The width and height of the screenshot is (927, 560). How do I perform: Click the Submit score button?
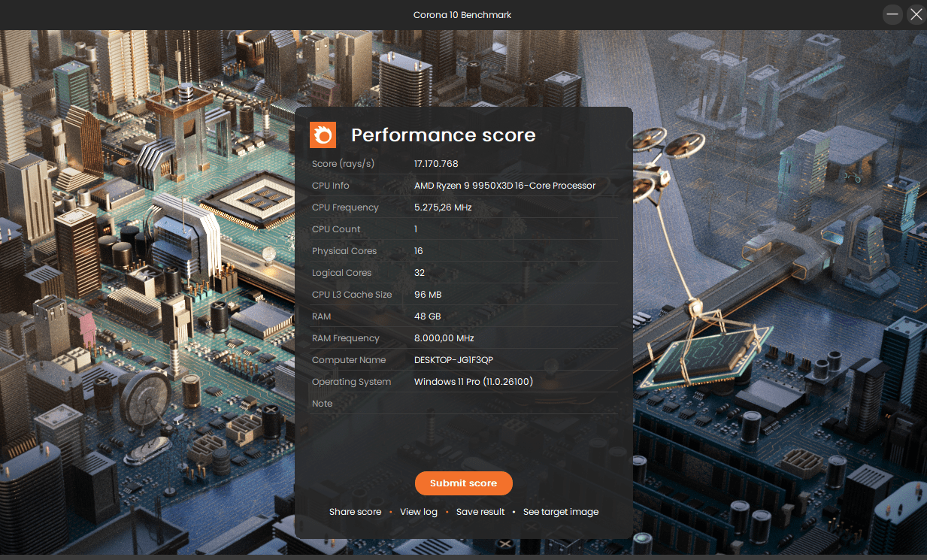463,483
